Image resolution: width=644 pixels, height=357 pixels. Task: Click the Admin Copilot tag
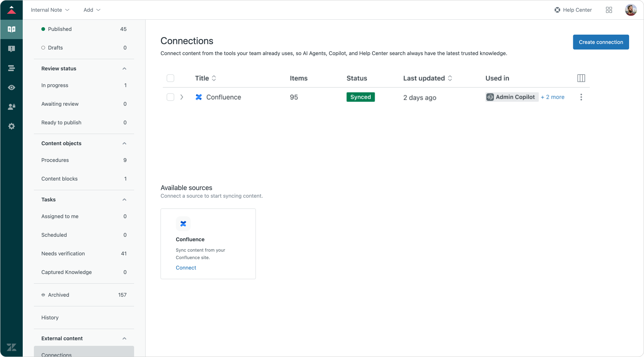coord(512,97)
